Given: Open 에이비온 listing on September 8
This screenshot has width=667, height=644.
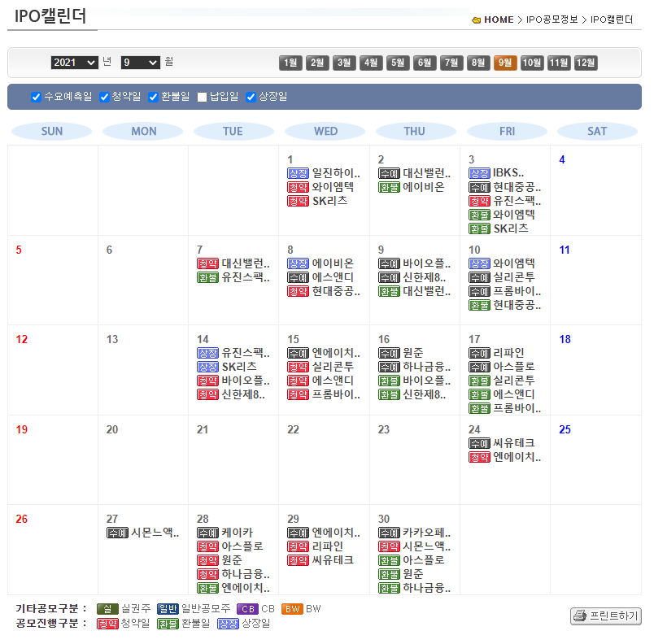Looking at the screenshot, I should (333, 263).
